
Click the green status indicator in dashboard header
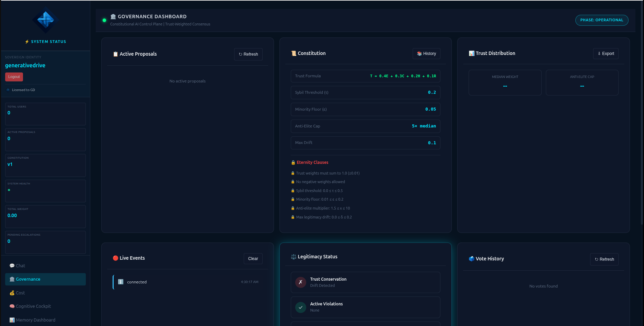[104, 20]
